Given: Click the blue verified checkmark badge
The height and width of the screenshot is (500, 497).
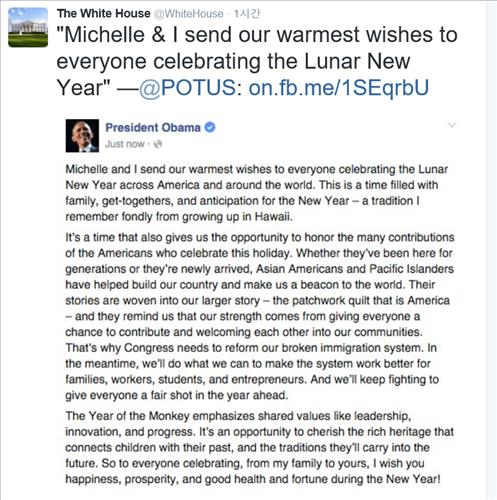Looking at the screenshot, I should (x=210, y=127).
